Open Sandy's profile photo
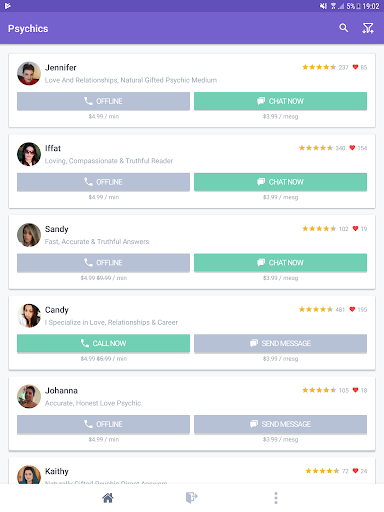This screenshot has height=512, width=384. click(29, 235)
